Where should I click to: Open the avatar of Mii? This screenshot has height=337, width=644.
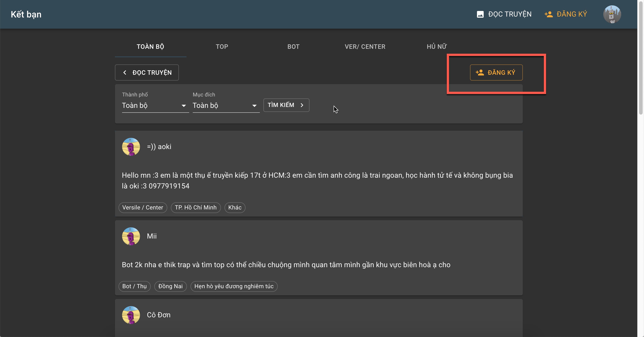pyautogui.click(x=131, y=236)
